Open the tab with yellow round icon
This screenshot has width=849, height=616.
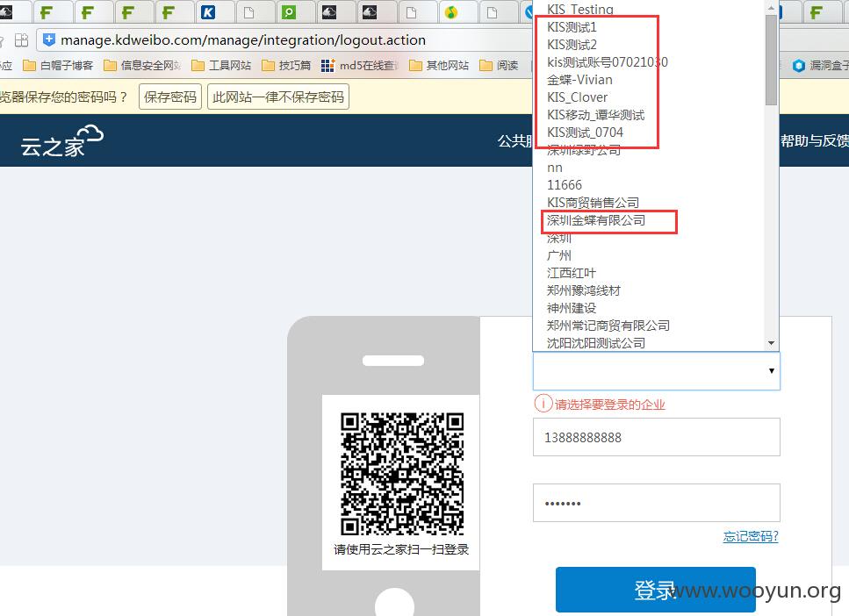451,12
